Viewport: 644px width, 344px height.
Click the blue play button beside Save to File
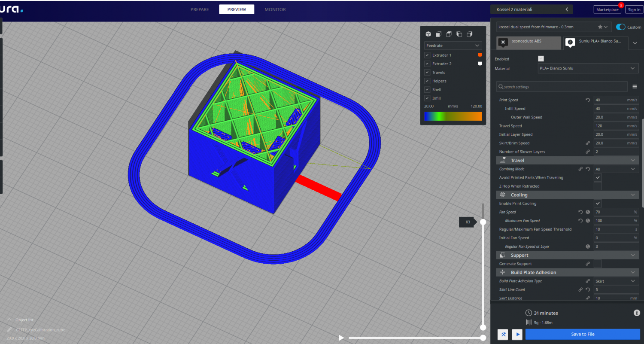pos(517,334)
